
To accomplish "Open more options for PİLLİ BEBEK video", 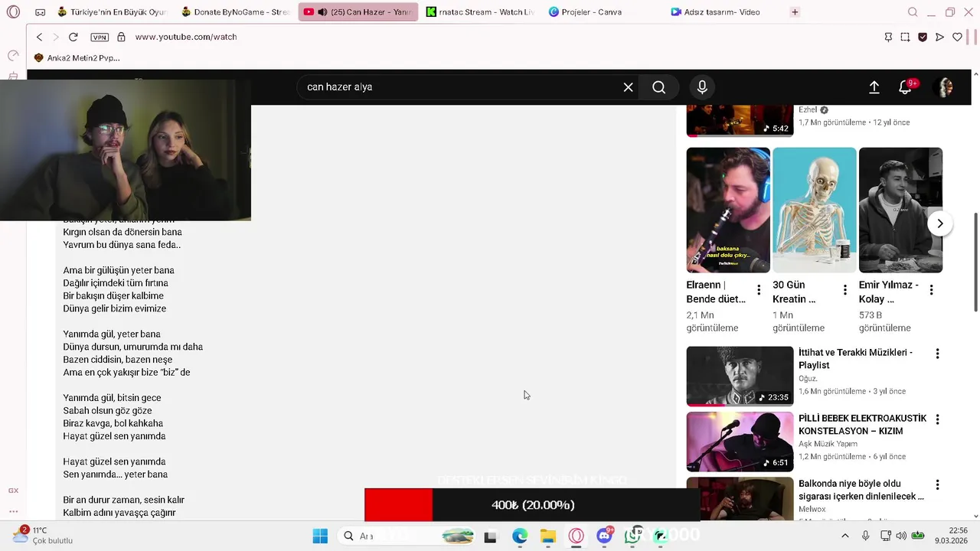I will (x=937, y=419).
